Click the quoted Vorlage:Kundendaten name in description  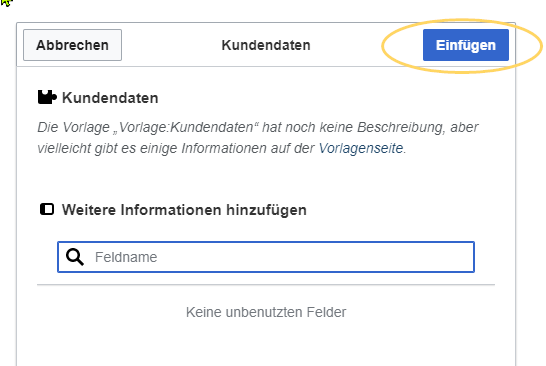(x=186, y=127)
